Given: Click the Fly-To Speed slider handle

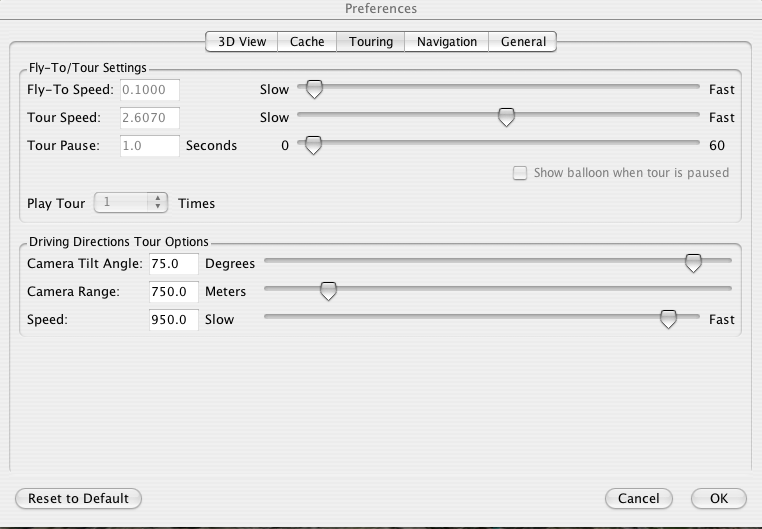Looking at the screenshot, I should (x=314, y=90).
